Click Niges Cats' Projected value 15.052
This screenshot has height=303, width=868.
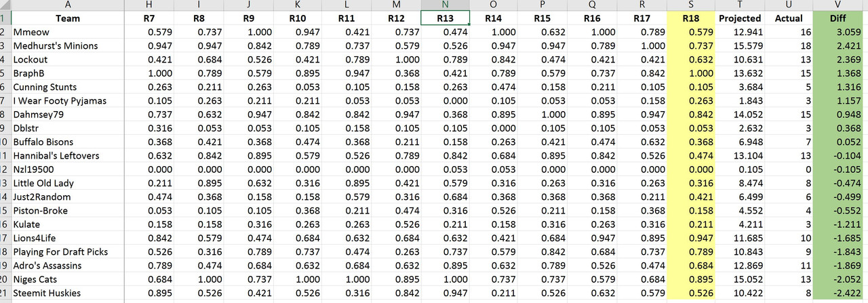[739, 279]
